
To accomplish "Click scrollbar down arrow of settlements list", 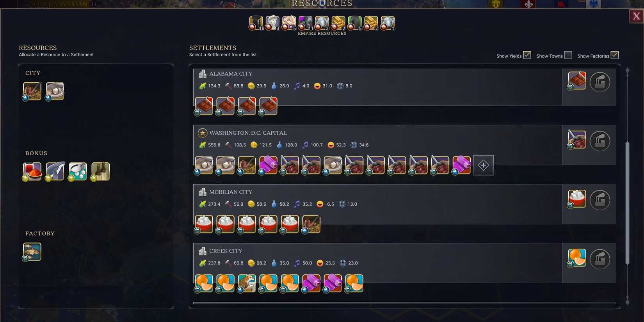I will pyautogui.click(x=628, y=300).
